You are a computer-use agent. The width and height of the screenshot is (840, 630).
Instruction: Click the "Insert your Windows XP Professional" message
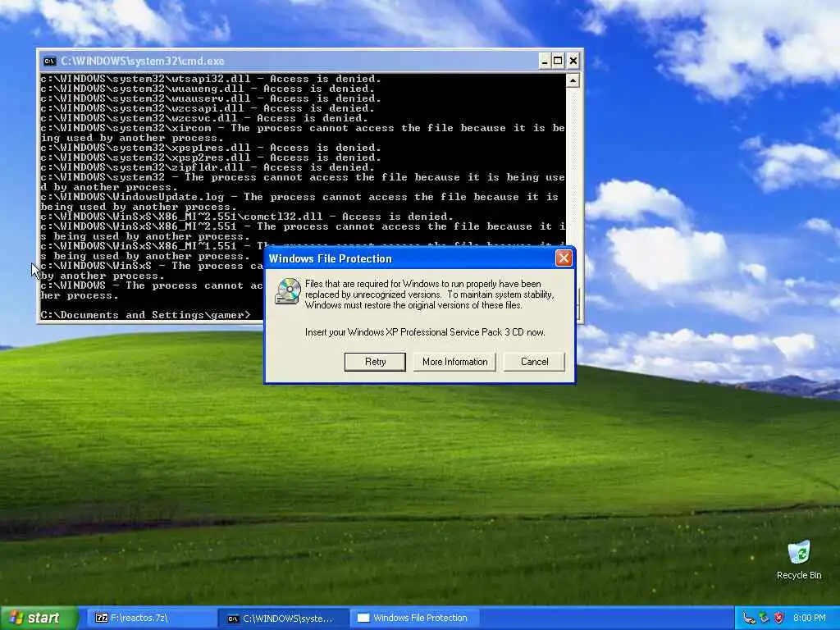tap(425, 332)
